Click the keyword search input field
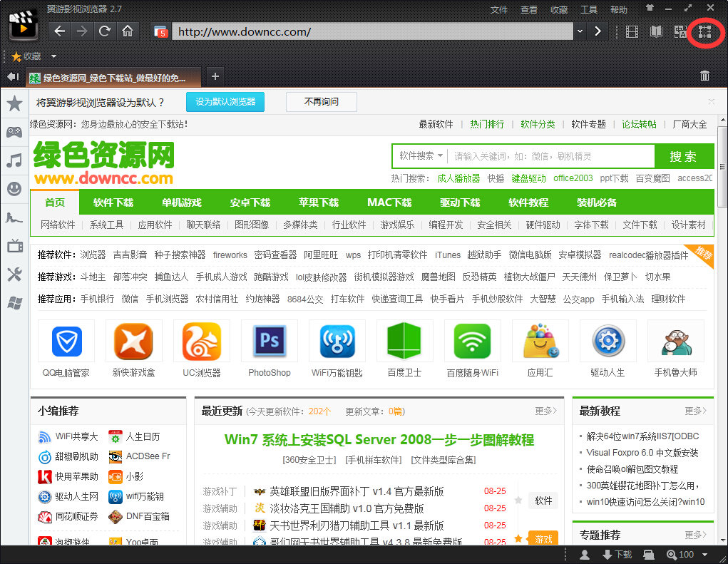 tap(551, 156)
